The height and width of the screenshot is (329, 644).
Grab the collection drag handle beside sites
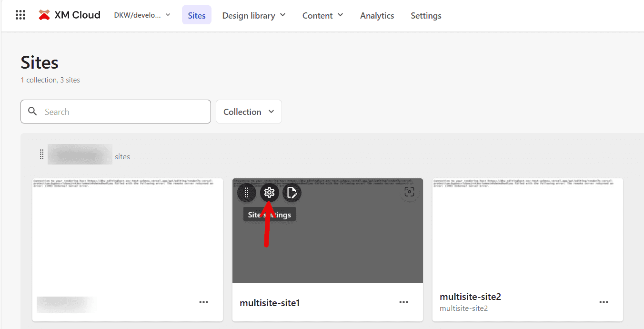pyautogui.click(x=41, y=154)
